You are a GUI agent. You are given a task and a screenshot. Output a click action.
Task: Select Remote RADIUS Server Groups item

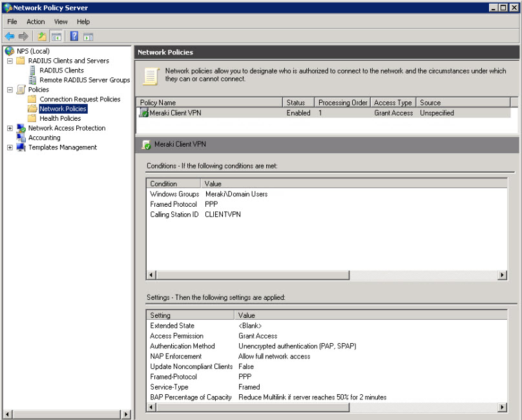coord(85,80)
